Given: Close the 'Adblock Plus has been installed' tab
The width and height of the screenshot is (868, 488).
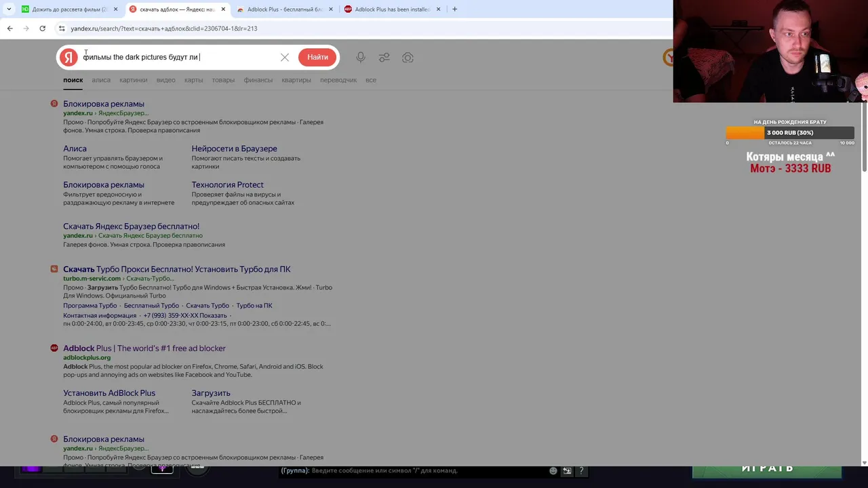Looking at the screenshot, I should (439, 9).
